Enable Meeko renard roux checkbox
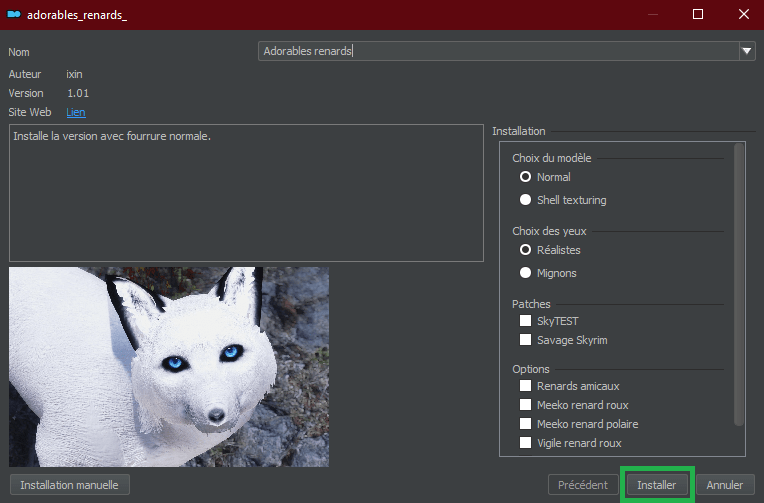This screenshot has height=503, width=764. tap(526, 405)
